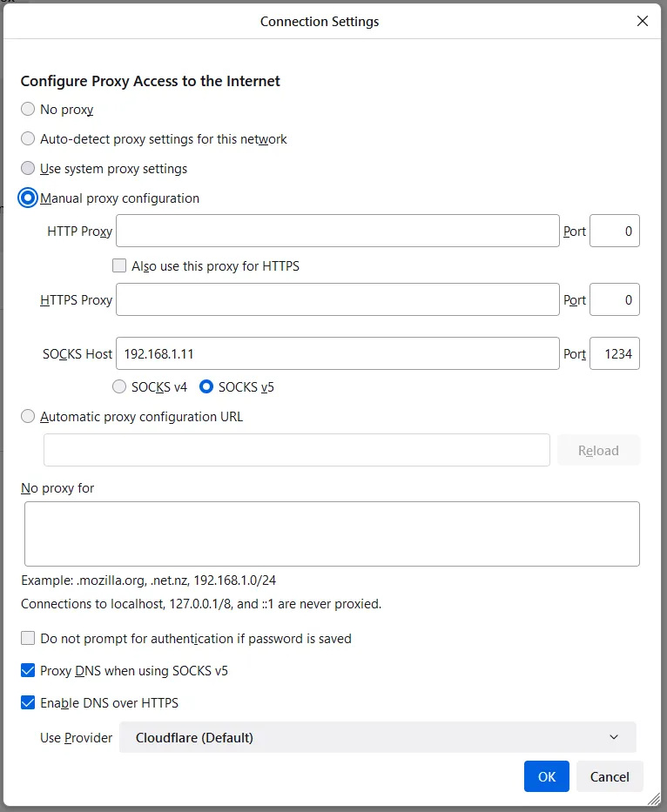667x812 pixels.
Task: Click the SOCKS Port field showing 1234
Action: click(x=614, y=353)
